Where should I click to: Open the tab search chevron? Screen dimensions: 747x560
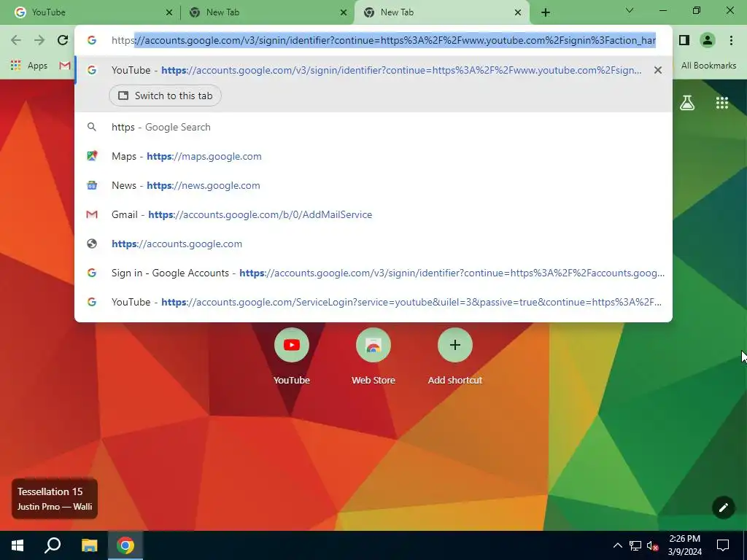(x=630, y=10)
